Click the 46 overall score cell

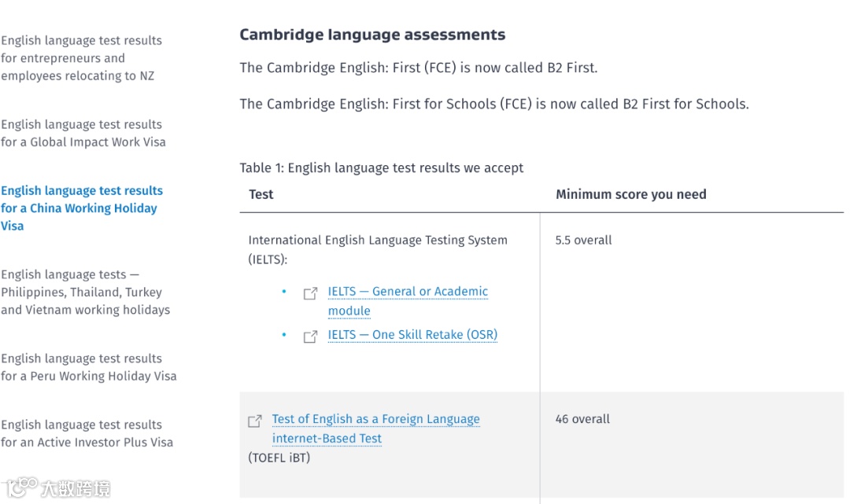coord(582,419)
